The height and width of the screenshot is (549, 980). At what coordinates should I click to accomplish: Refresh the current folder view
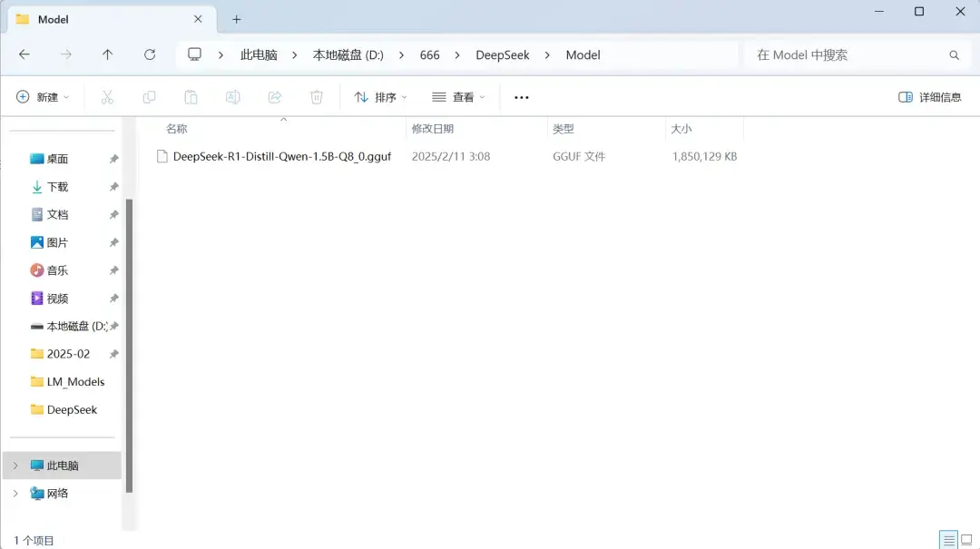(150, 55)
